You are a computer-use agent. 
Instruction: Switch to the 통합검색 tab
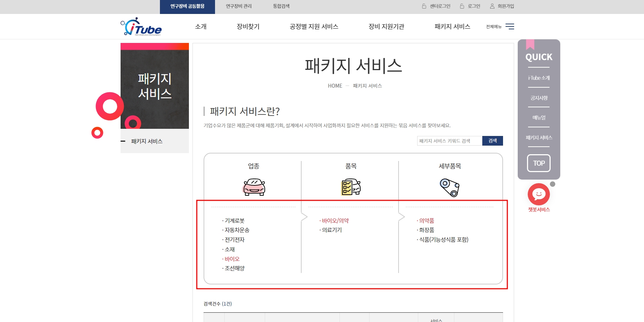point(281,6)
